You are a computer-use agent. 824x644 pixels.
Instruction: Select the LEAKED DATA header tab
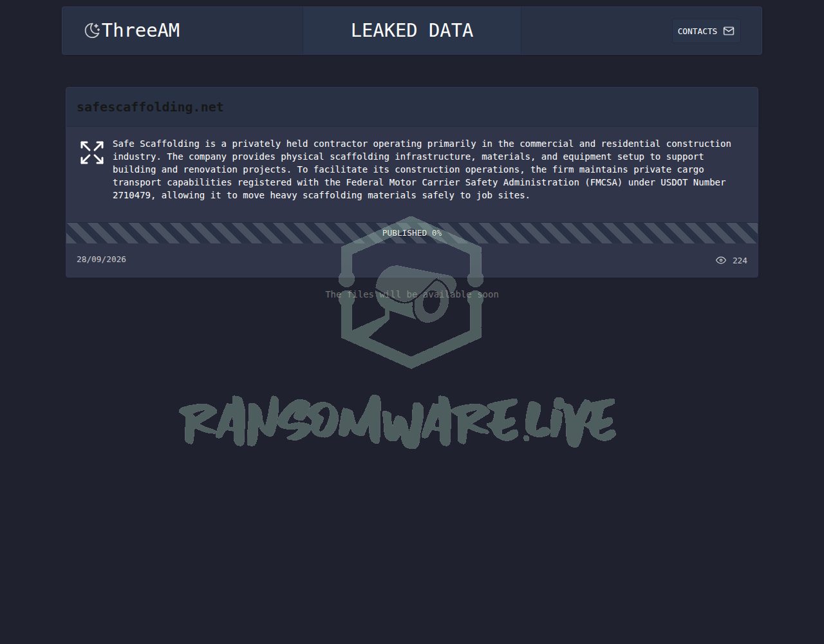[x=412, y=31]
